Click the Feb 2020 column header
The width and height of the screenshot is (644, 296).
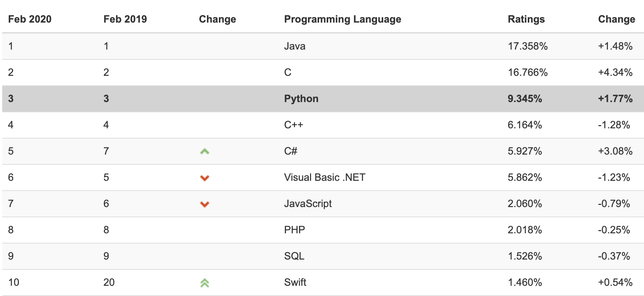pyautogui.click(x=30, y=19)
